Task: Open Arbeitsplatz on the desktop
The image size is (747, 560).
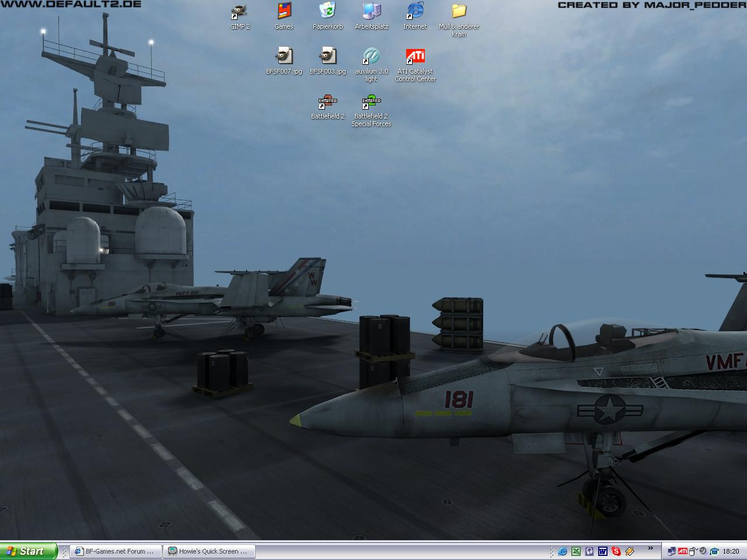Action: coord(371,12)
